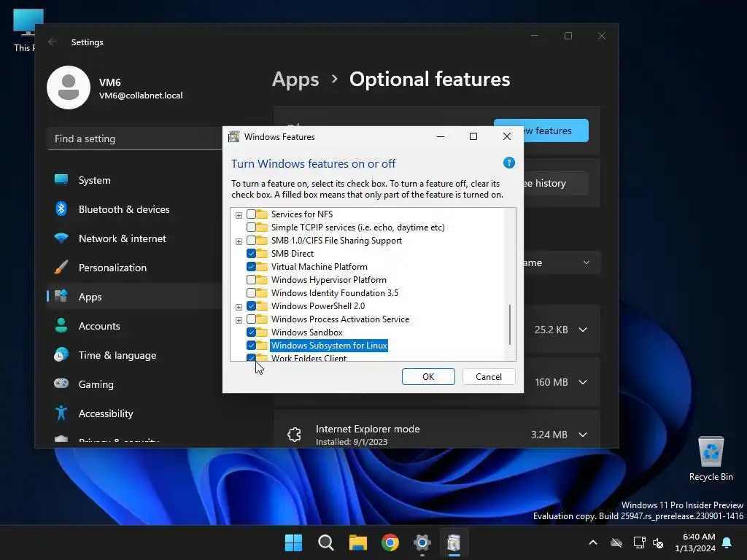Uncheck Windows Subsystem for Linux checkbox
747x560 pixels.
[251, 345]
